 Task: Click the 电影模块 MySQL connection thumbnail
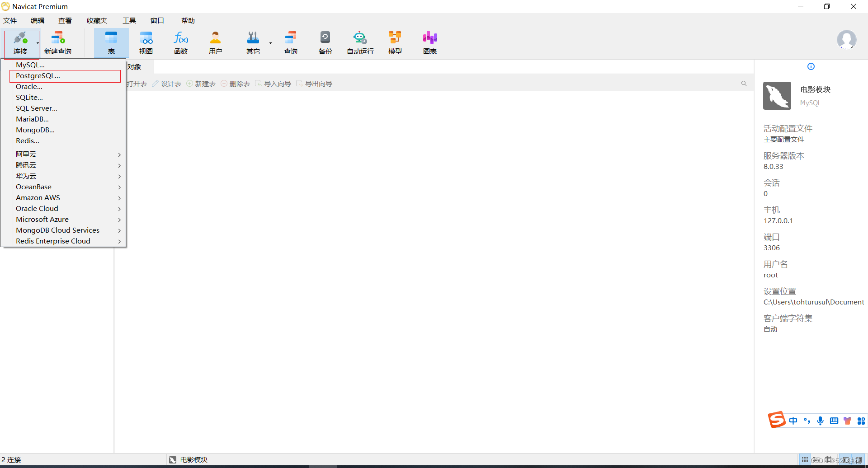click(777, 96)
